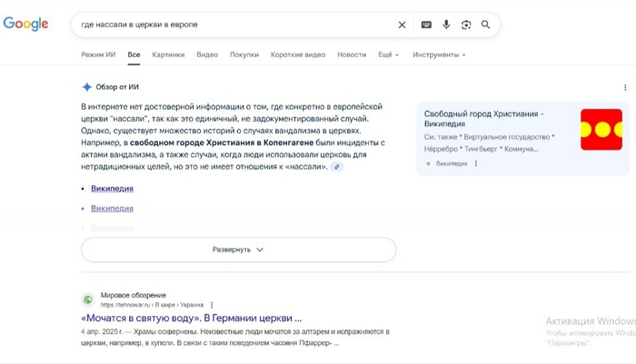Open the first Википедия source link
Image resolution: width=636 pixels, height=364 pixels.
[112, 189]
